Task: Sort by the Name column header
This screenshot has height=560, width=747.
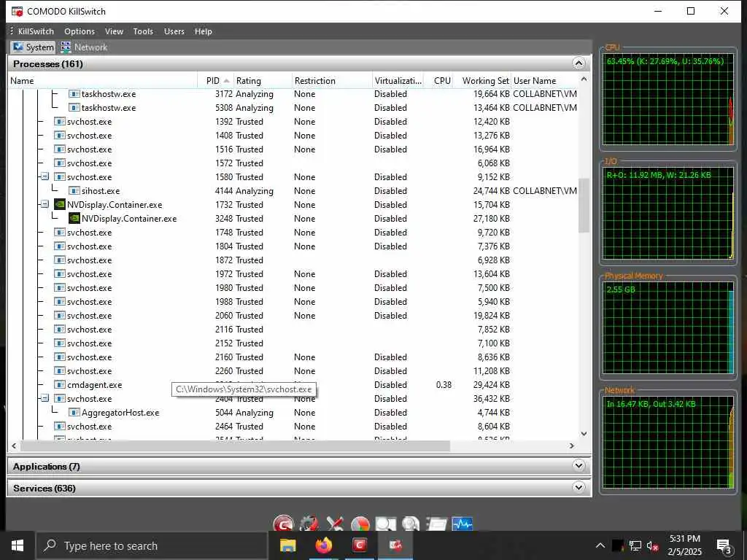Action: (103, 81)
